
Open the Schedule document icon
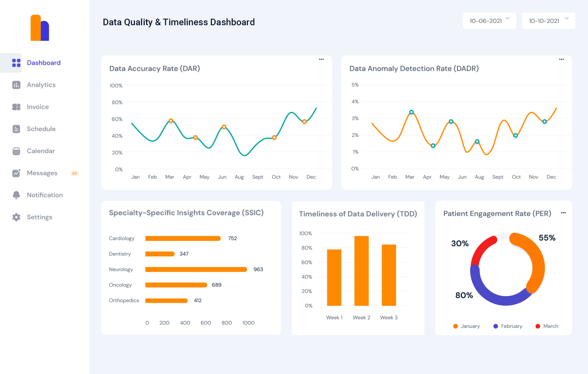tap(16, 129)
